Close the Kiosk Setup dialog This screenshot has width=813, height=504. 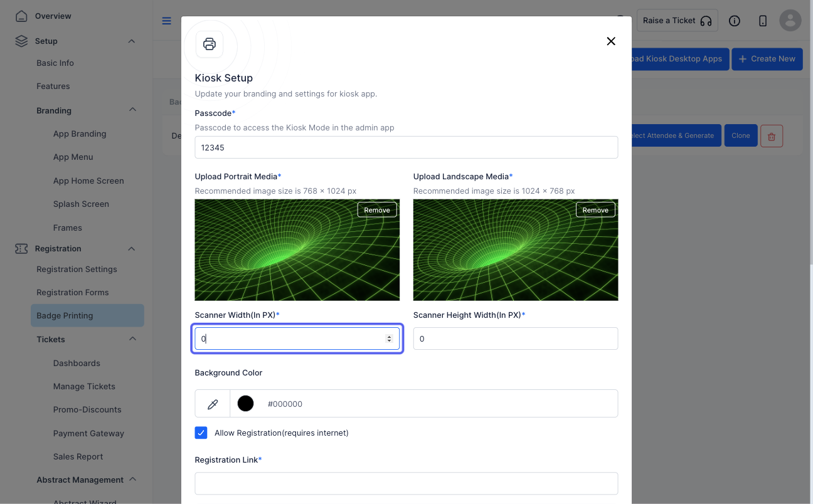point(611,41)
